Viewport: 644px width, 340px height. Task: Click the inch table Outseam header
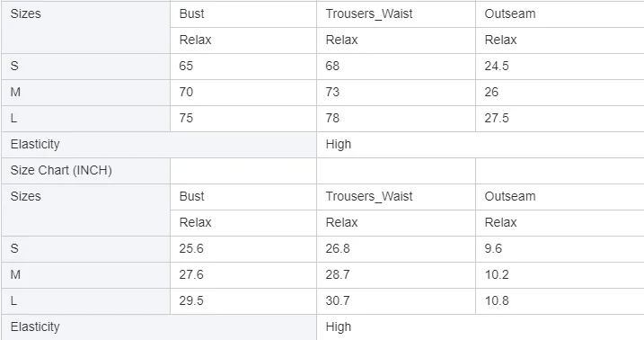click(560, 196)
